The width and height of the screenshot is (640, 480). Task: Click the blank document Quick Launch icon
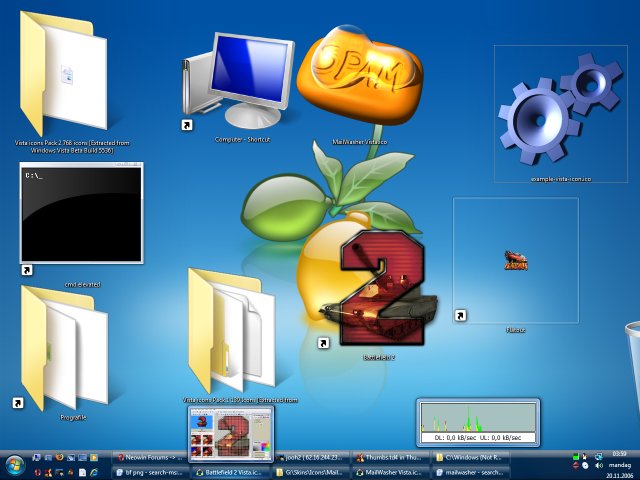(82, 472)
